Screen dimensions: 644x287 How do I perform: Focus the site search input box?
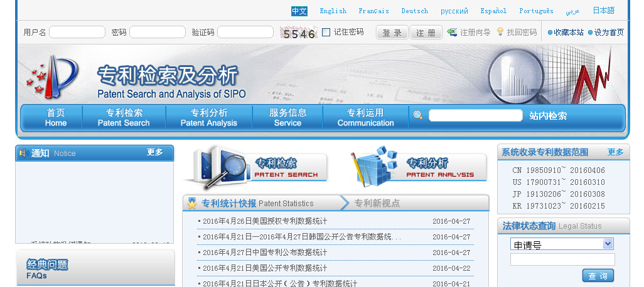point(476,115)
